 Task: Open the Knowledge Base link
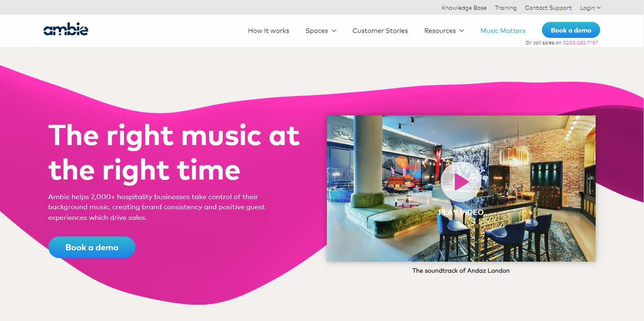464,8
